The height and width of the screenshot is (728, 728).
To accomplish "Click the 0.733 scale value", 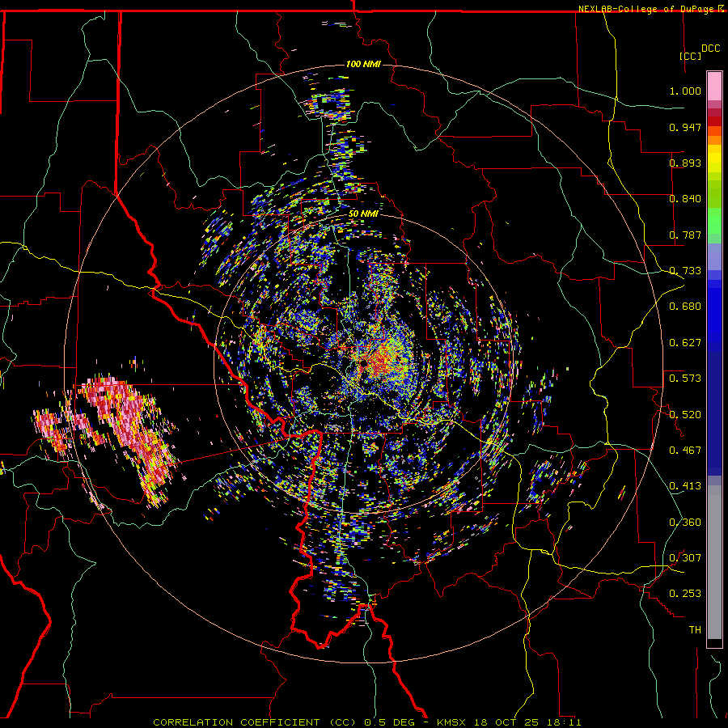I will (x=685, y=271).
